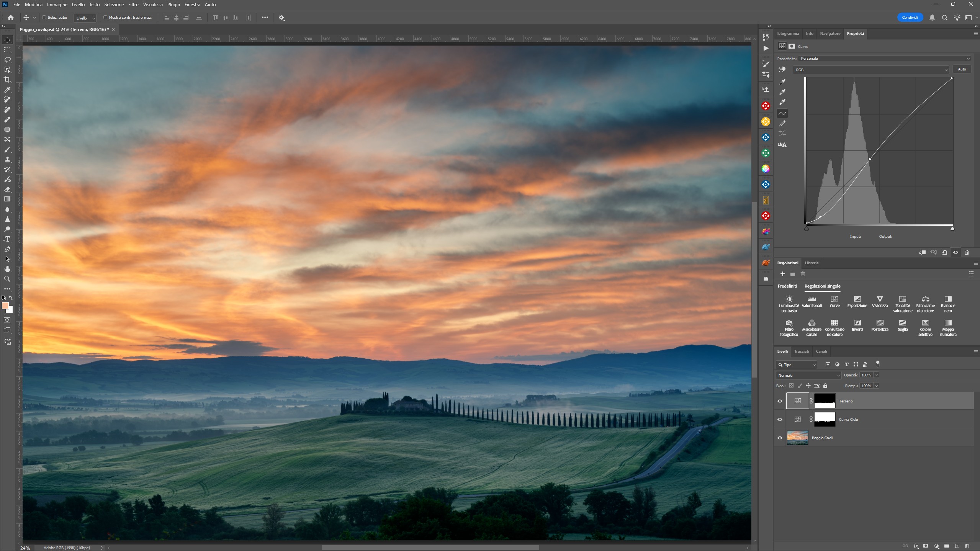The width and height of the screenshot is (980, 551).
Task: Open the Predefiniti adjustments section
Action: tap(787, 286)
